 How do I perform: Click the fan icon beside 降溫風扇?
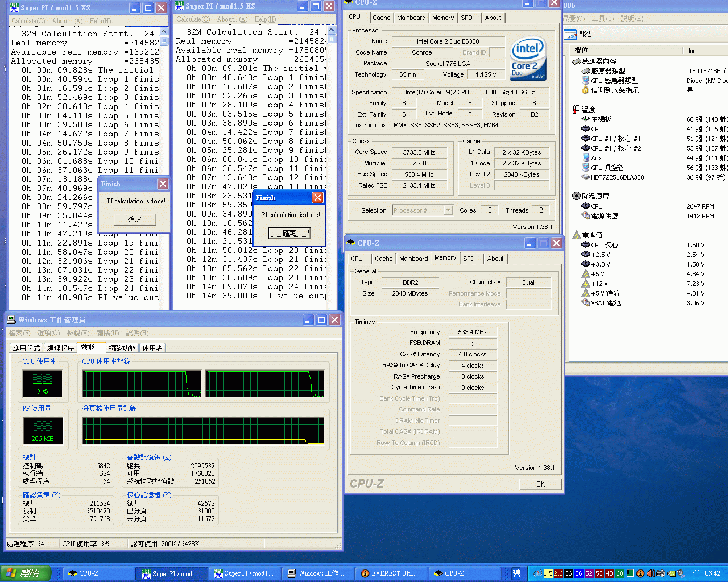coord(576,196)
